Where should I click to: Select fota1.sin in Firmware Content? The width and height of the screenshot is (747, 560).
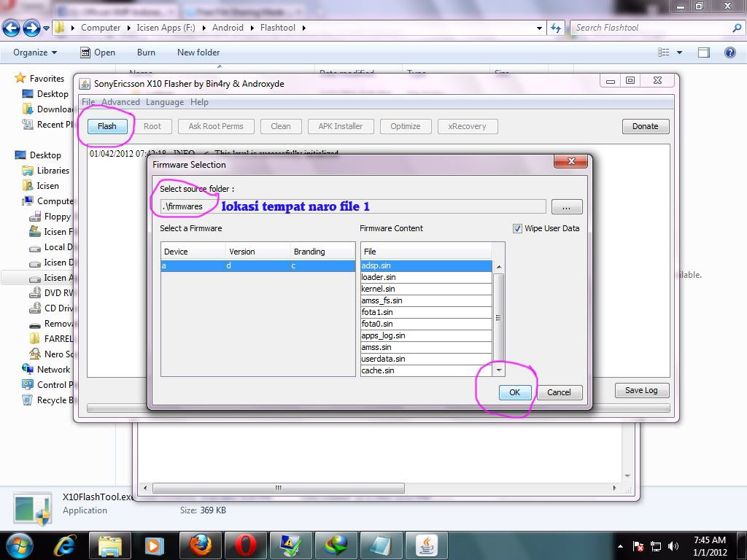click(426, 312)
